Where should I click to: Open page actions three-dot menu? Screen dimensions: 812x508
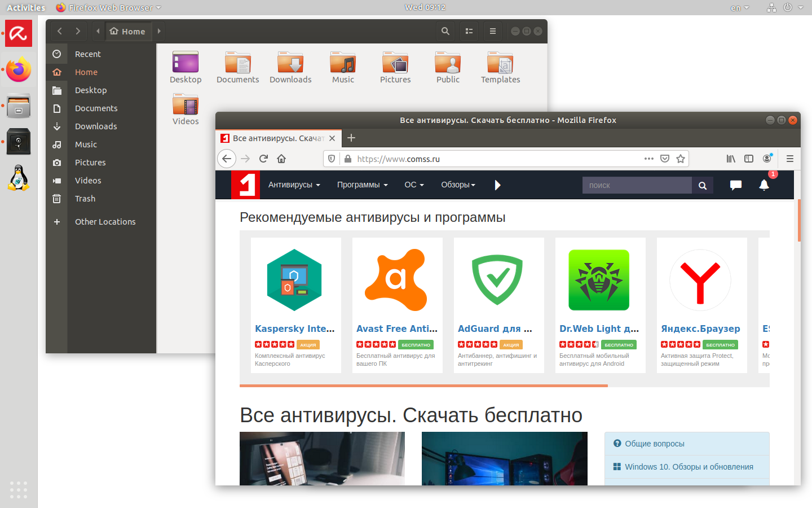coord(649,159)
